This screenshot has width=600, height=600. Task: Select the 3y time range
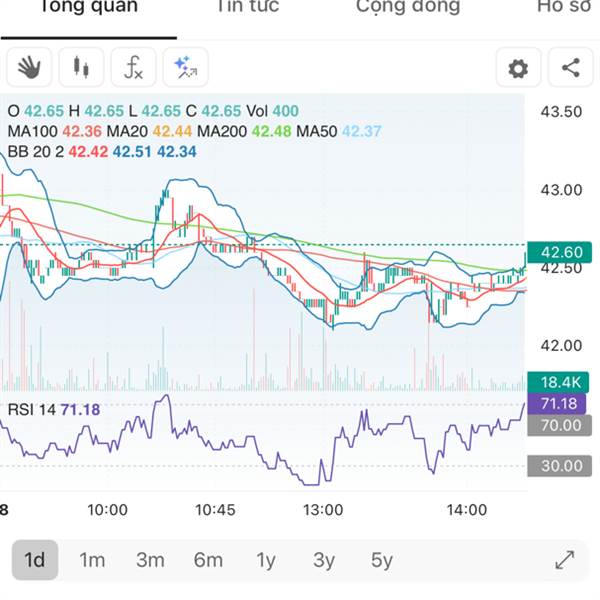324,560
